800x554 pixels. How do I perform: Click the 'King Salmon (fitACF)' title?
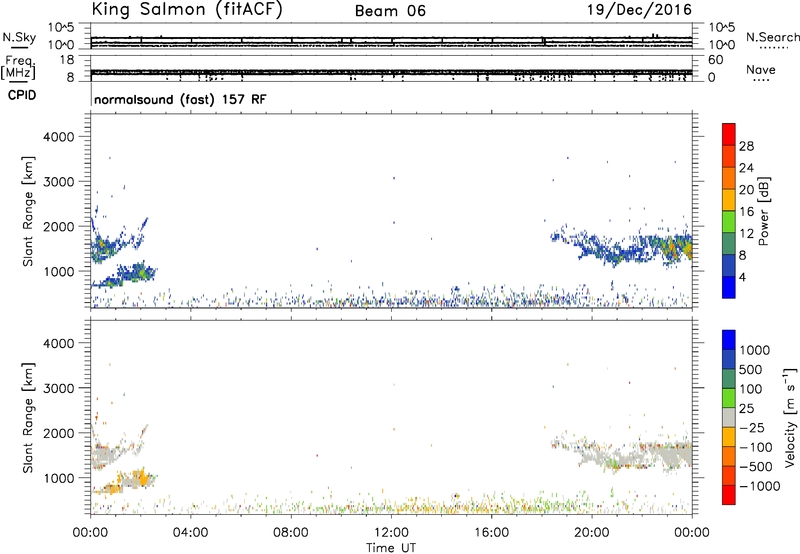coord(187,10)
